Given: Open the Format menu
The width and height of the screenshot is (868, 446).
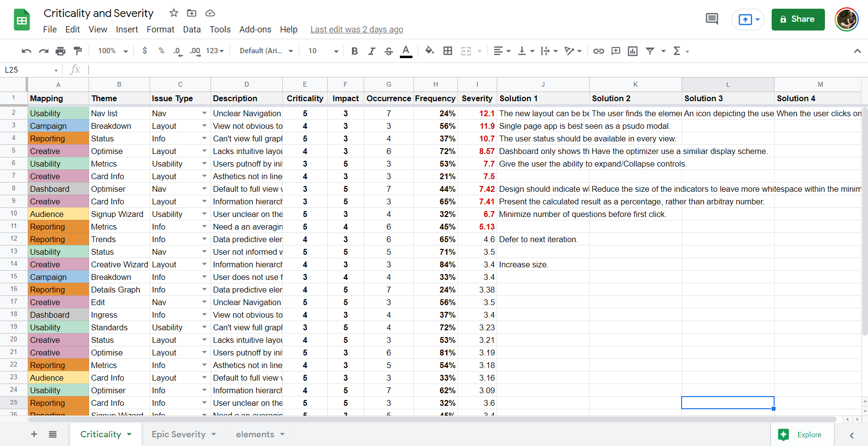Looking at the screenshot, I should pos(160,30).
